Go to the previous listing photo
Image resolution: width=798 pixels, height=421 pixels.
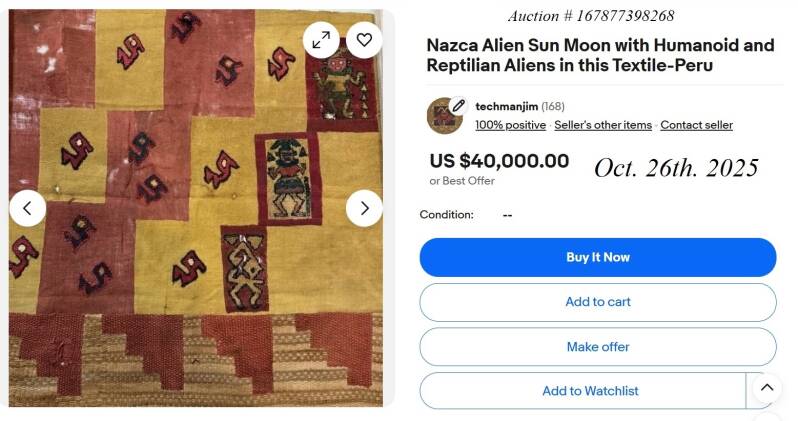point(28,208)
